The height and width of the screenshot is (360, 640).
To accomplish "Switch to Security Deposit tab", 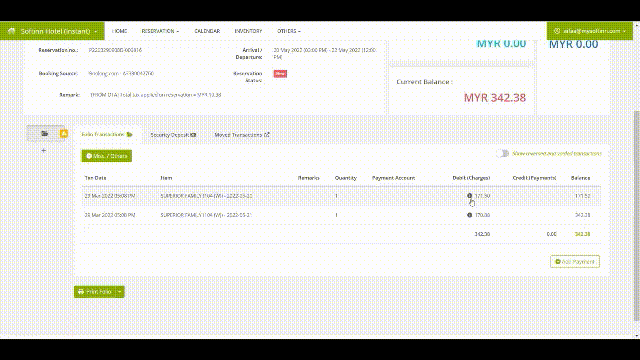I will (173, 135).
